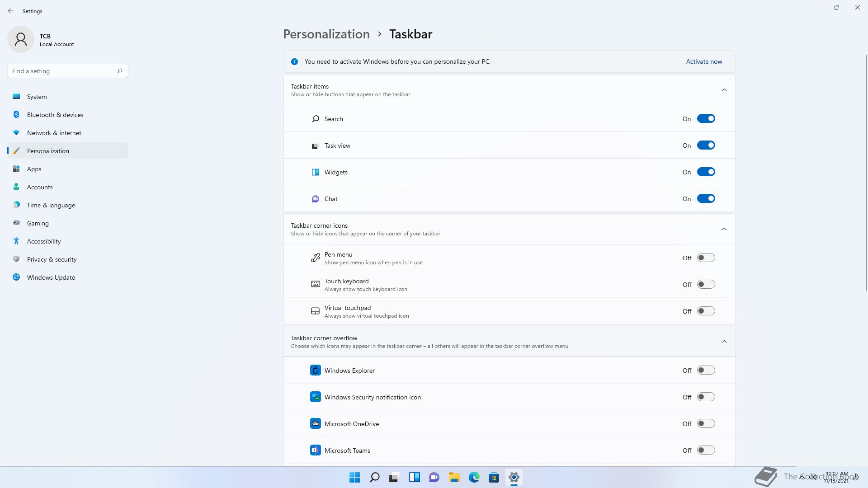Viewport: 868px width, 488px height.
Task: Click the back arrow in Settings
Action: 11,11
